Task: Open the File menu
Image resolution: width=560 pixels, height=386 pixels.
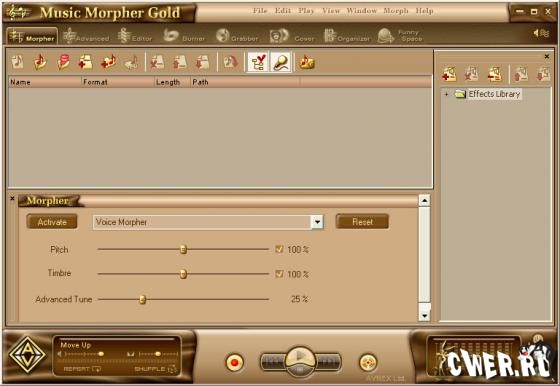Action: click(260, 11)
